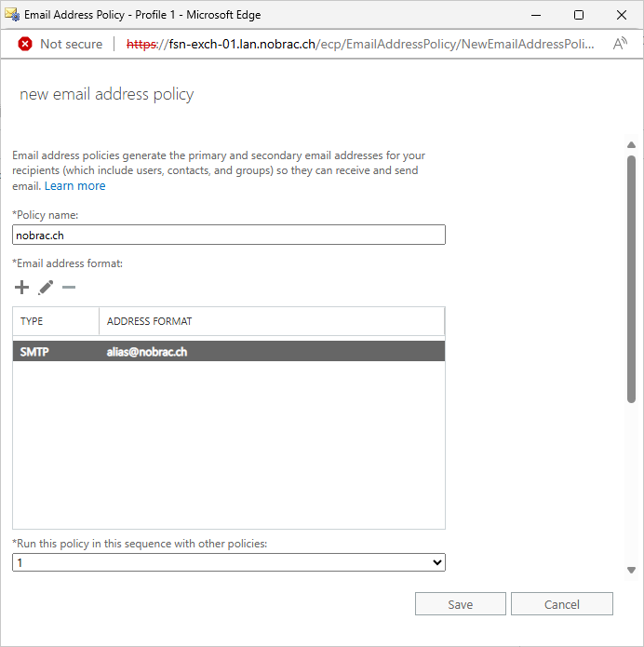Click the ADDRESS FORMAT column header
This screenshot has height=647, width=644.
pos(272,321)
